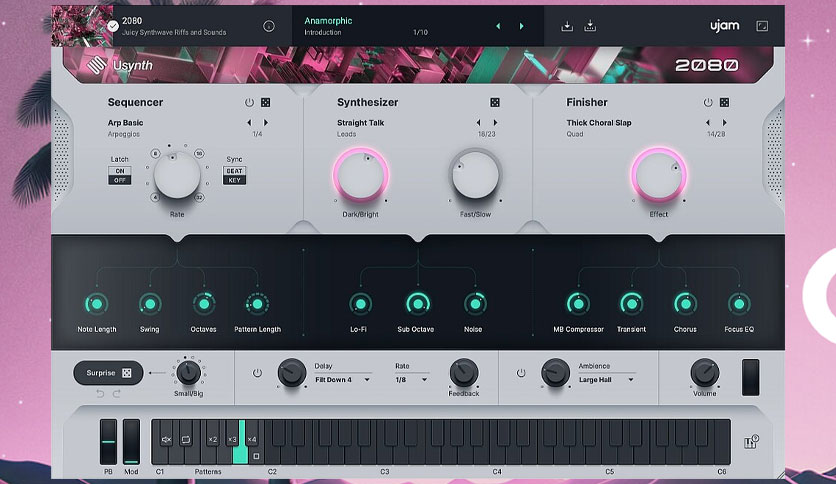This screenshot has height=484, width=836.
Task: Select previous Sequencer preset arrow
Action: pos(249,123)
